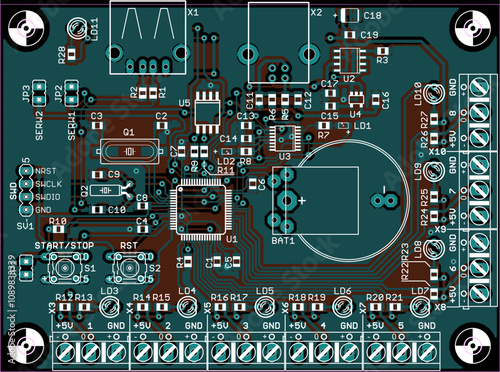Click the SWDIO silkscreen label
500x372 pixels.
[x=48, y=197]
